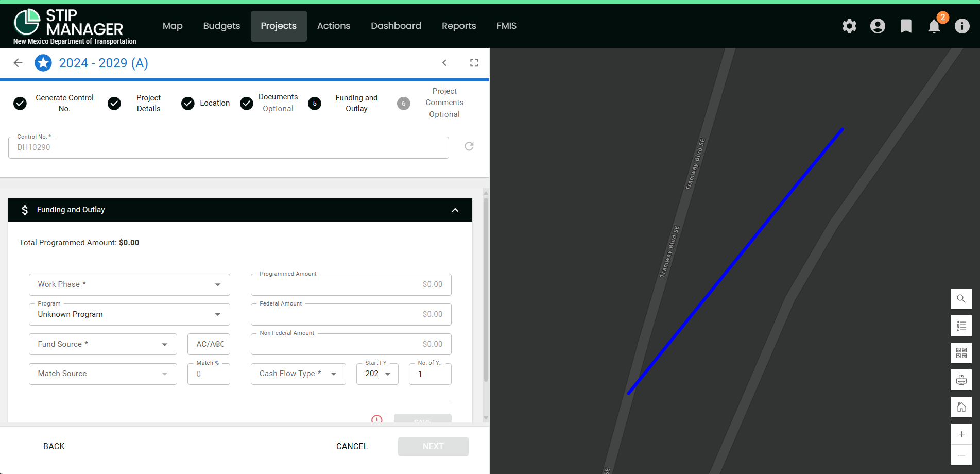Open the Projects menu
Viewport: 980px width, 474px height.
[x=279, y=26]
